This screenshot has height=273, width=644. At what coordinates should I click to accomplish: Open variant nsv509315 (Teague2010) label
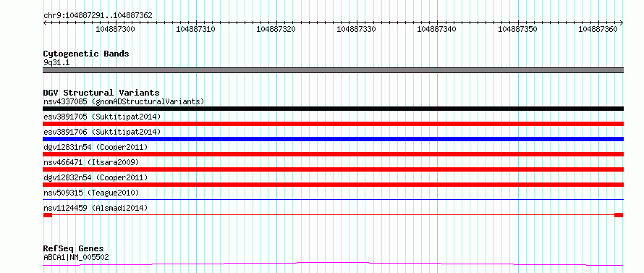pyautogui.click(x=91, y=193)
